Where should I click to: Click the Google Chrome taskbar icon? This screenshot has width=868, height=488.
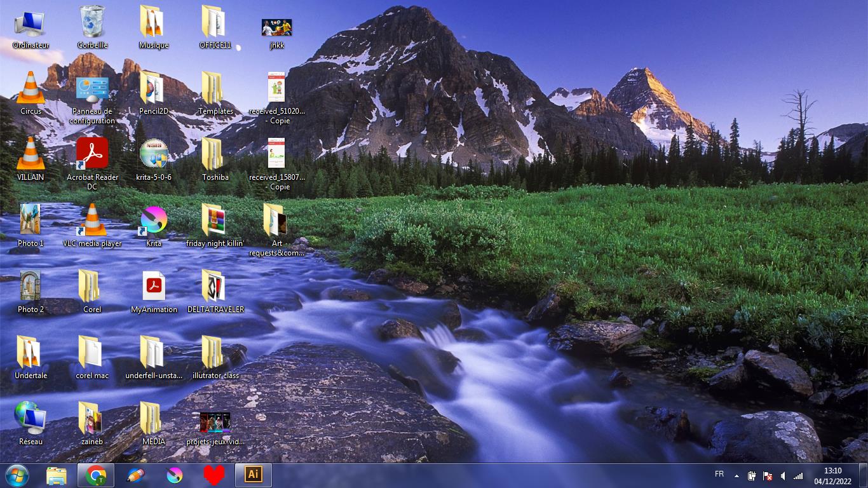[x=96, y=475]
